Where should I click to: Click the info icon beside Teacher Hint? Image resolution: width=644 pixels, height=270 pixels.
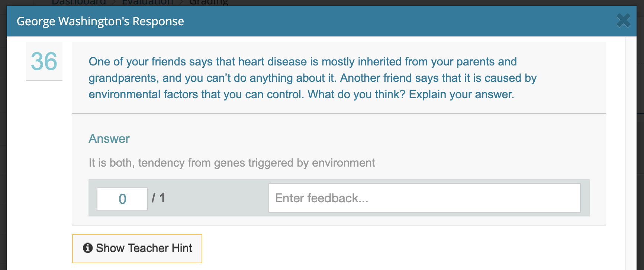pyautogui.click(x=88, y=248)
